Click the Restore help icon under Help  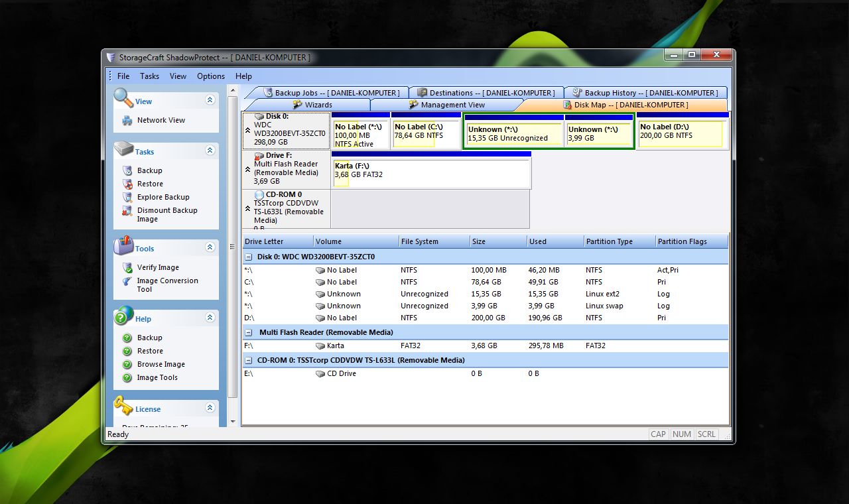127,351
